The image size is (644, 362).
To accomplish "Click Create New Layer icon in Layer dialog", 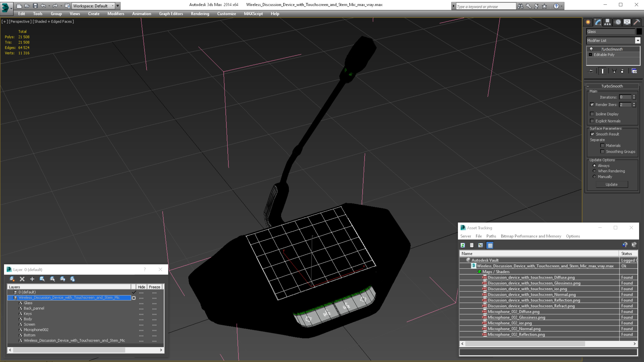I will tap(12, 279).
